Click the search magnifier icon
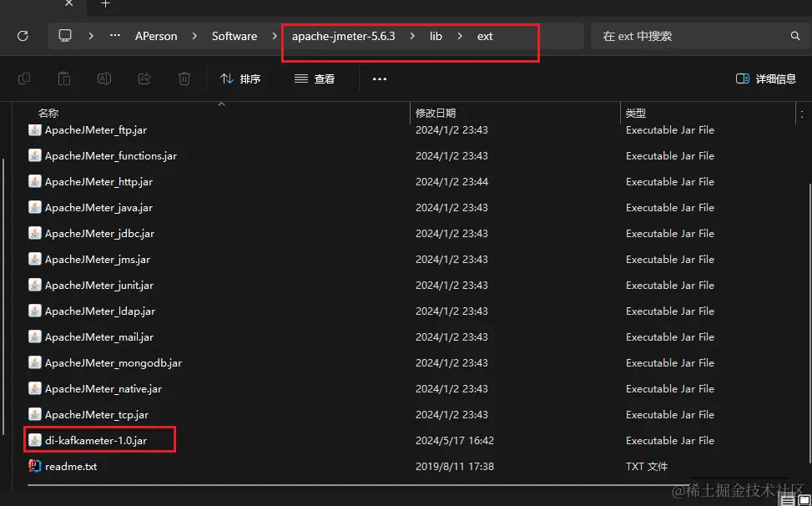812x506 pixels. click(795, 36)
